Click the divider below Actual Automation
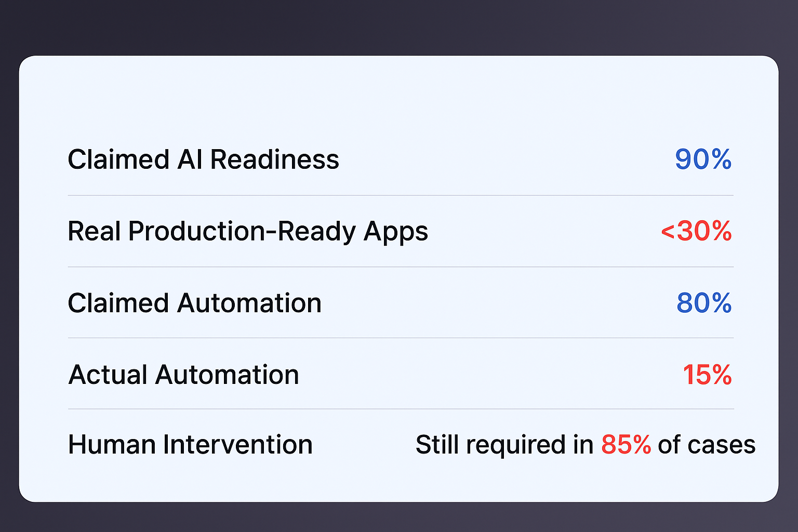Viewport: 798px width, 532px height. (x=401, y=409)
